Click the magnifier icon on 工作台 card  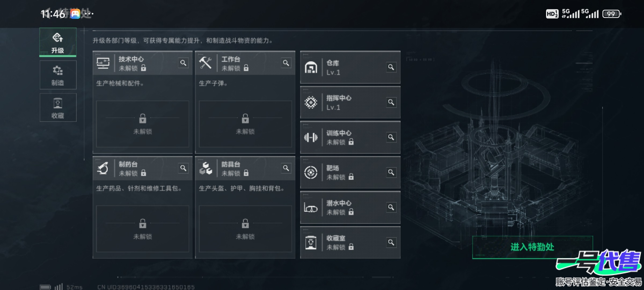click(x=286, y=63)
